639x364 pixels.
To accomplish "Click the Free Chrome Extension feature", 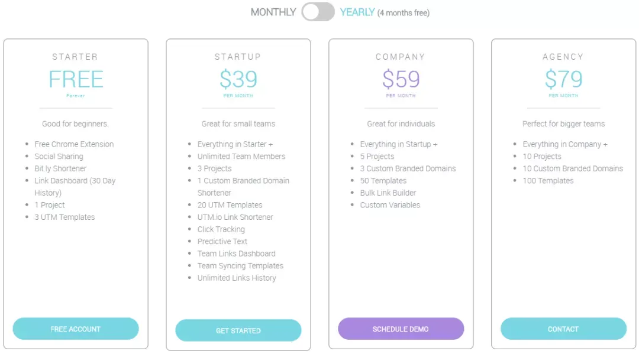I will [74, 144].
